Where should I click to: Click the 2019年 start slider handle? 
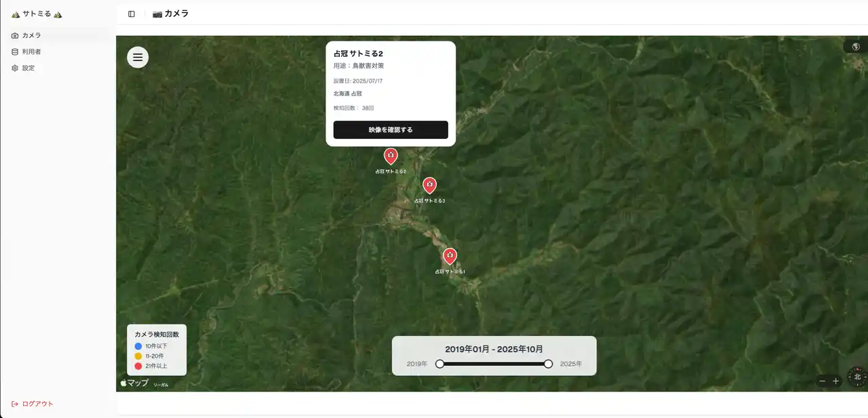pyautogui.click(x=439, y=364)
